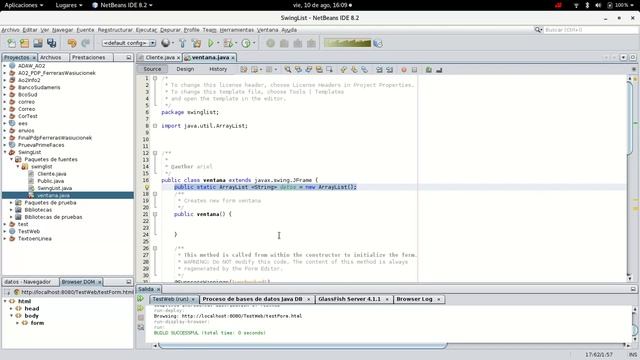Toggle the code fold at line 1
640x360 pixels.
155,78
